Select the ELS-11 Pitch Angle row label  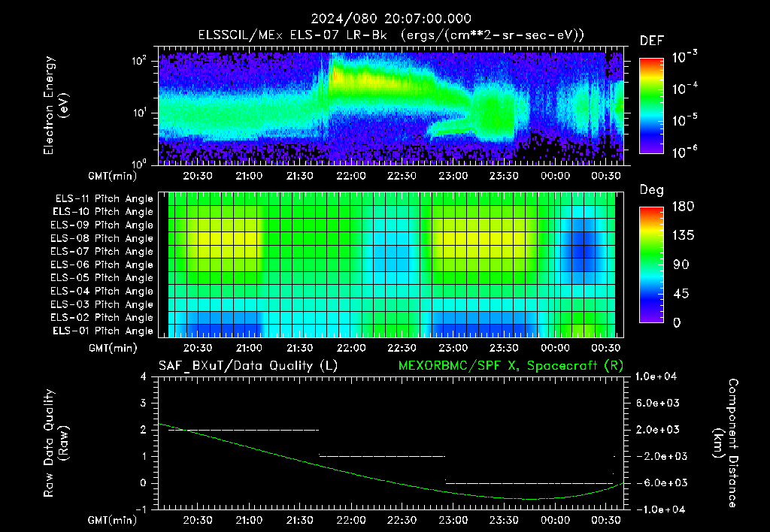click(x=104, y=199)
